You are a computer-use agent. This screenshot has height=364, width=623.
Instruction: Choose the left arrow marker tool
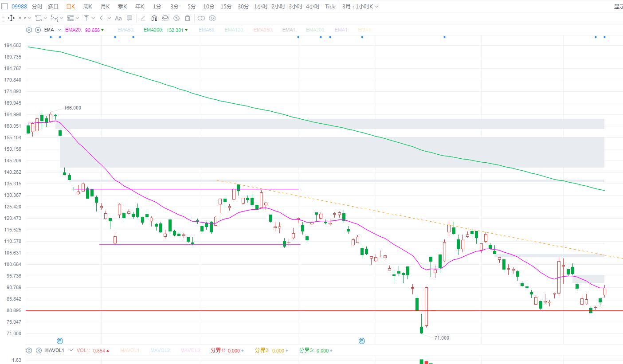102,18
